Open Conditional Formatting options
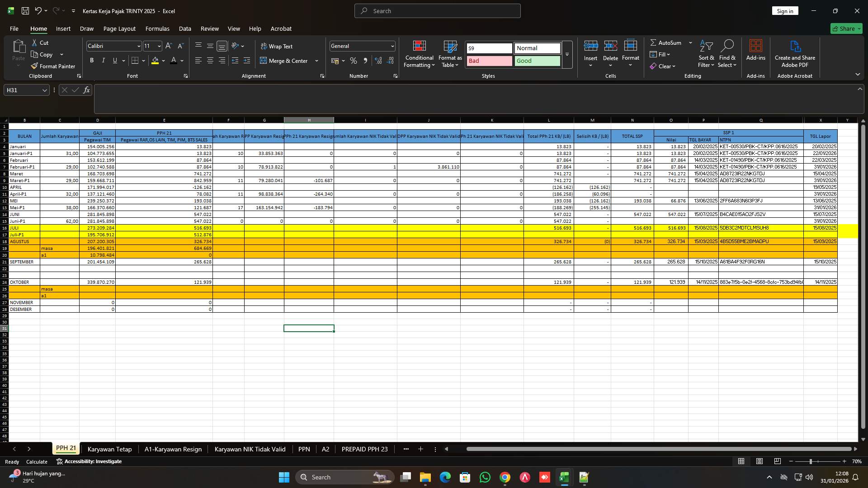Screen dimensions: 868x488 click(419, 53)
